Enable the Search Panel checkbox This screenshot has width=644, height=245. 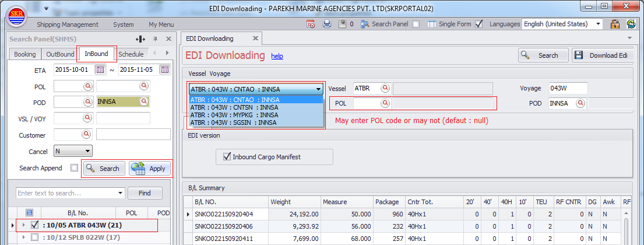tap(416, 24)
